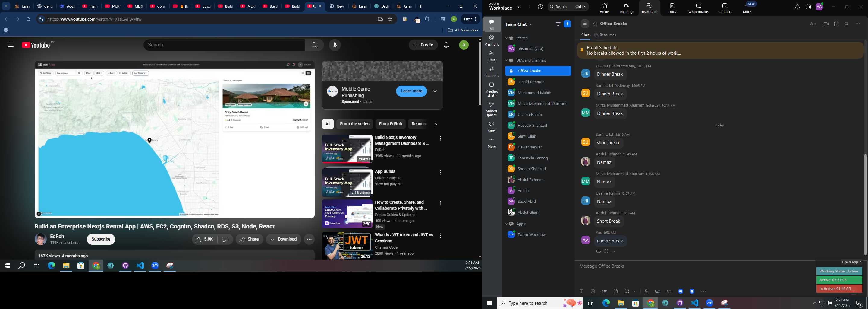Open Shared spaces in Zoom sidebar
The height and width of the screenshot is (309, 868).
(492, 109)
